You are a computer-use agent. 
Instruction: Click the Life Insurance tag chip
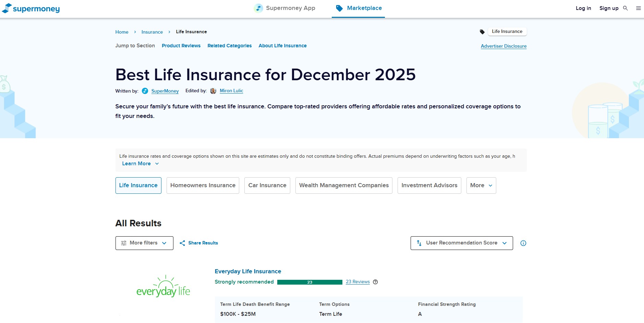(x=507, y=32)
